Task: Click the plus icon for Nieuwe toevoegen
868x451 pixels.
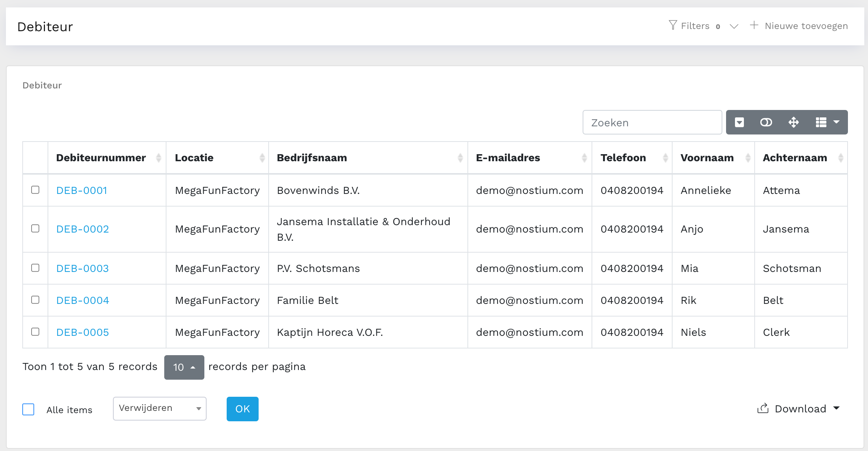Action: click(x=754, y=25)
